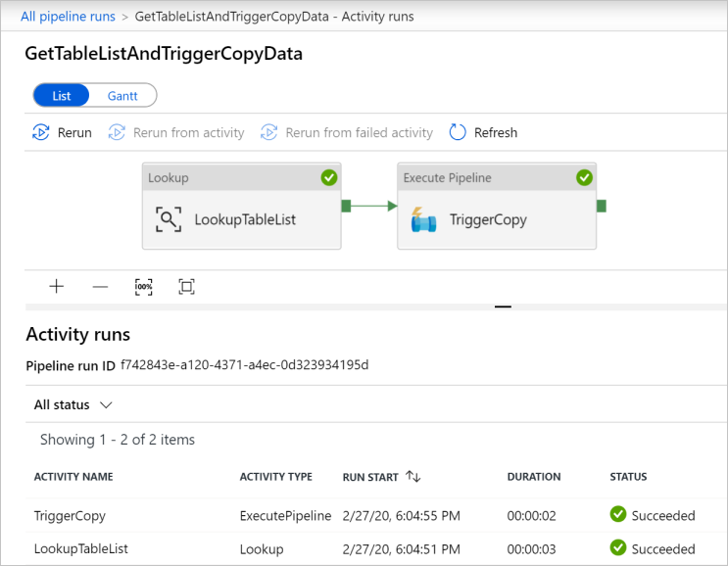Switch to List view
The height and width of the screenshot is (566, 728).
61,96
